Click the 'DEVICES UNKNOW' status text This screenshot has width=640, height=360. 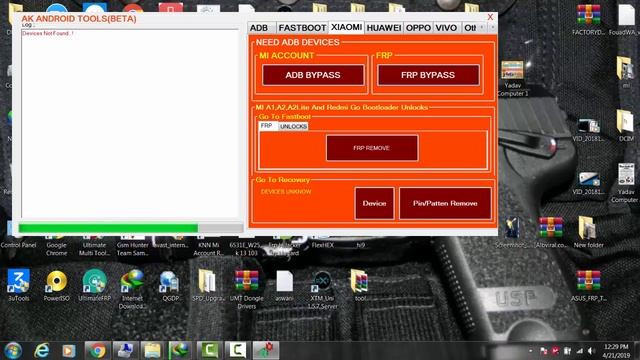(286, 191)
